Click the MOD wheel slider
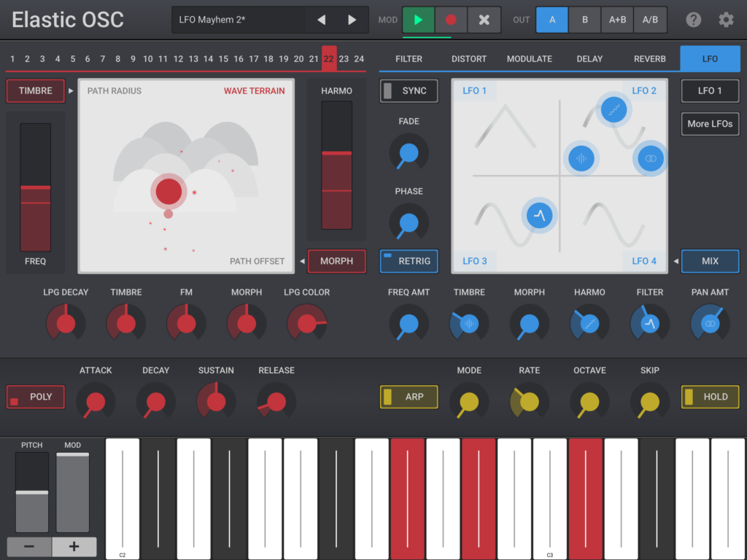 [x=72, y=492]
